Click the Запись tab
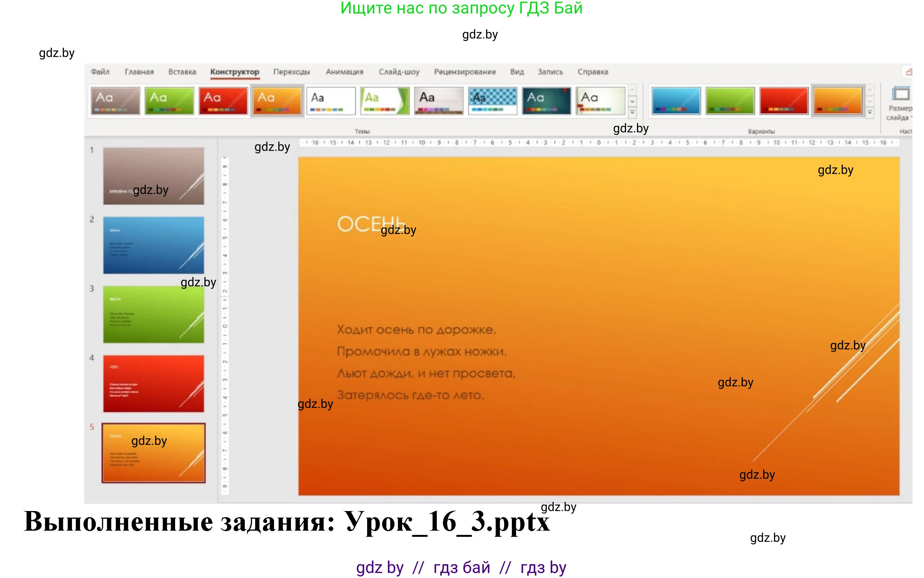The height and width of the screenshot is (578, 924). point(550,72)
